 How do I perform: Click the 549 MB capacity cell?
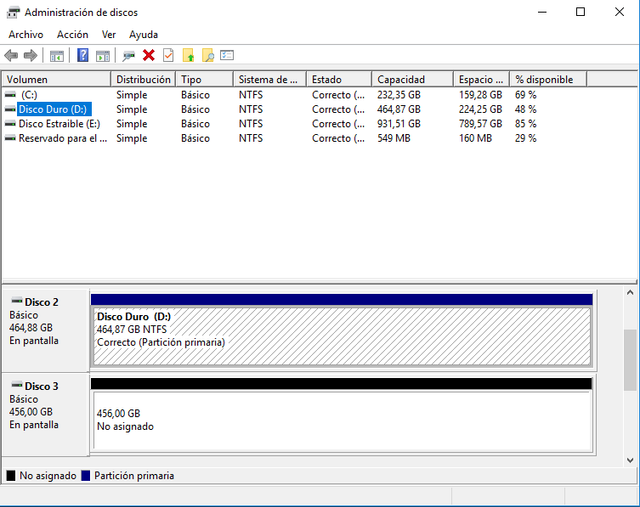tap(393, 138)
